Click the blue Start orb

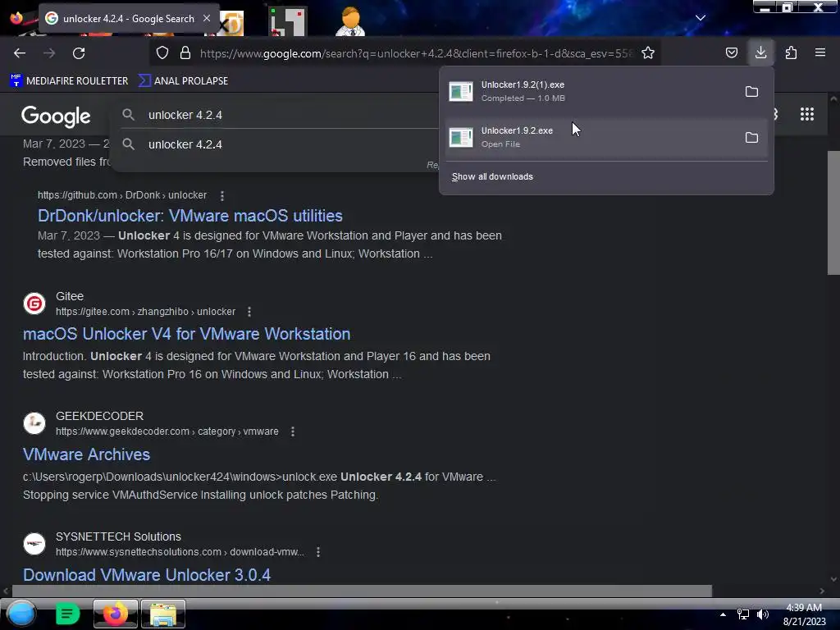coord(21,614)
